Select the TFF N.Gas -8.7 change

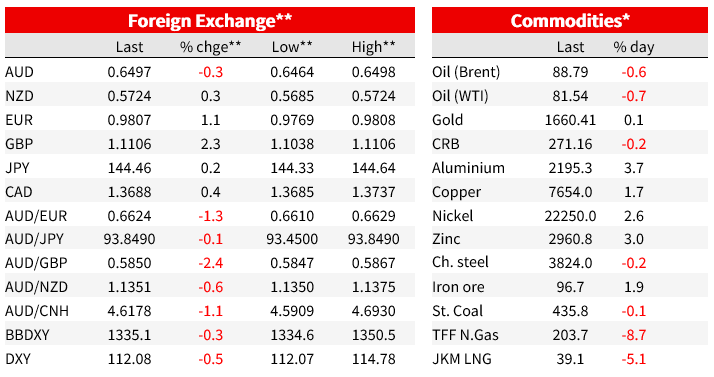(634, 335)
